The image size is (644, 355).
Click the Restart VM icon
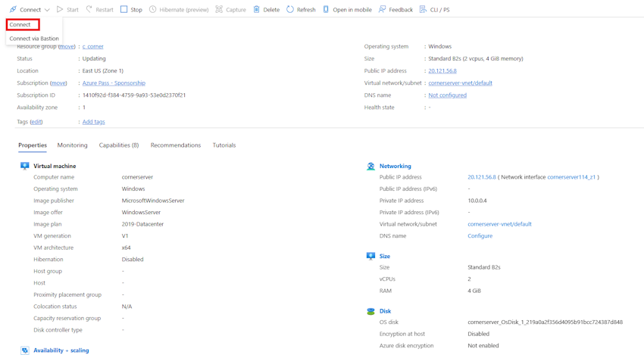[x=89, y=10]
